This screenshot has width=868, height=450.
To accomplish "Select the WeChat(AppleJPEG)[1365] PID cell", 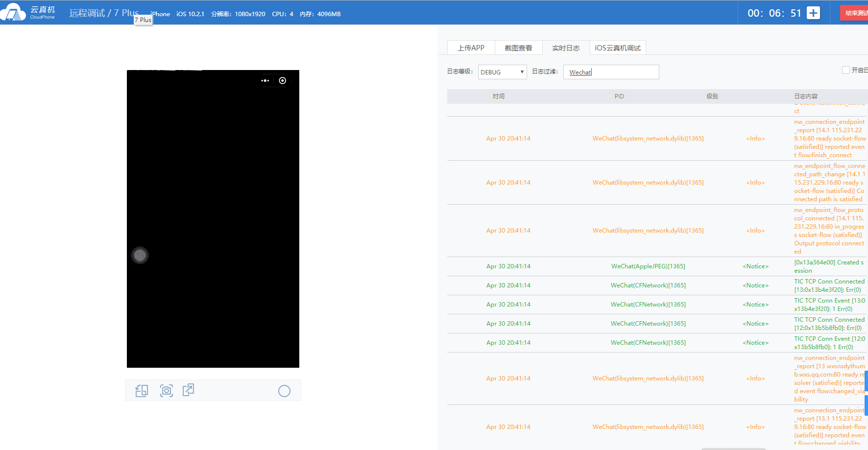I will point(648,266).
